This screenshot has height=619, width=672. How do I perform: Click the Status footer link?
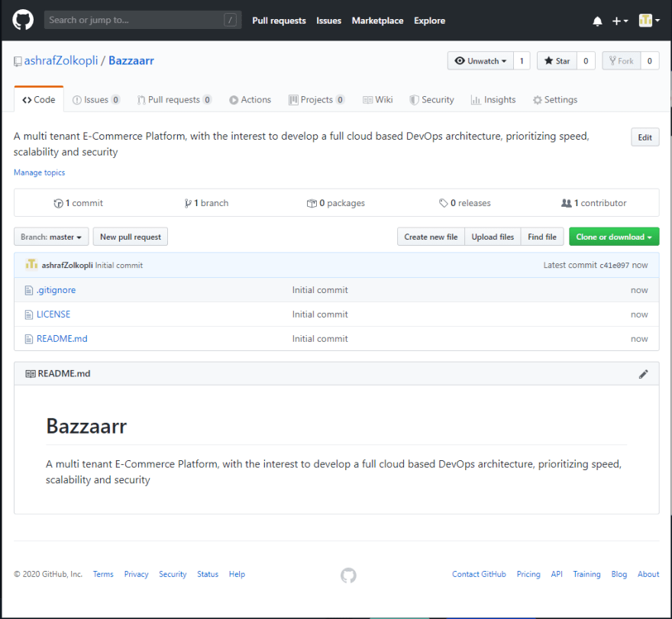point(208,574)
